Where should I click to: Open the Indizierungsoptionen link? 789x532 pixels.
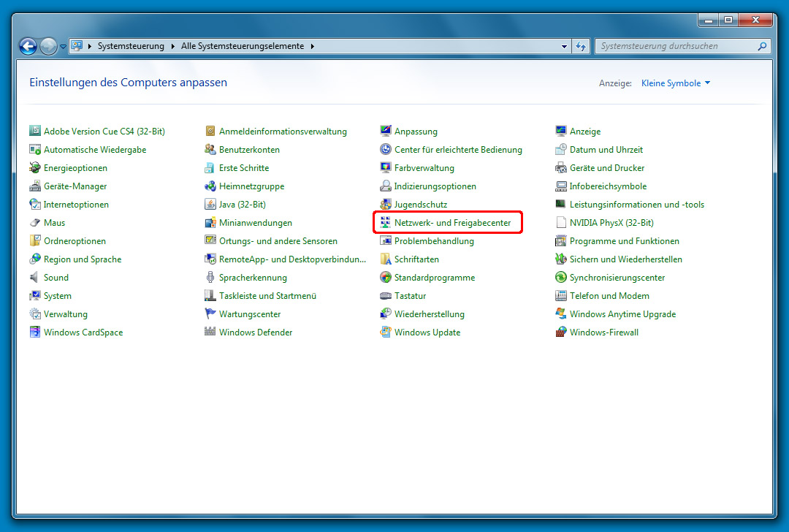click(x=435, y=186)
